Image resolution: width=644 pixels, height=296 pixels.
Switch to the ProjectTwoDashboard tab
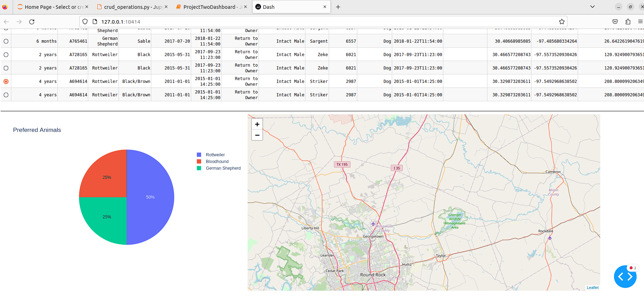tap(212, 7)
